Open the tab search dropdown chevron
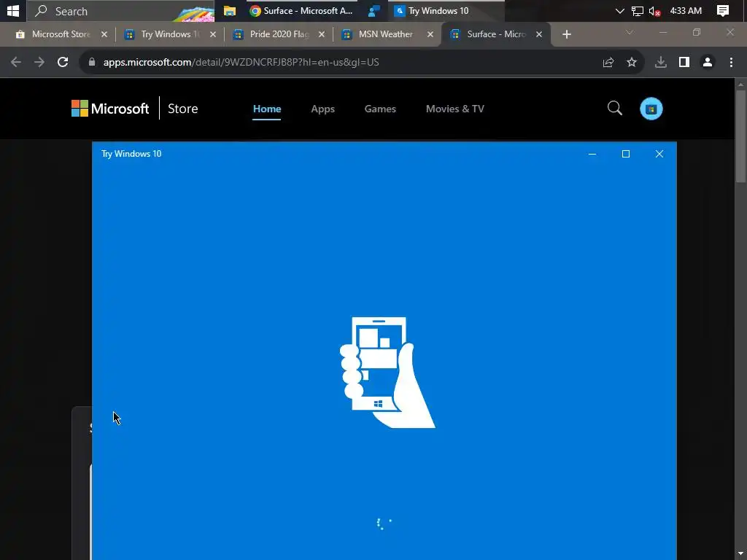The height and width of the screenshot is (560, 747). click(x=630, y=33)
